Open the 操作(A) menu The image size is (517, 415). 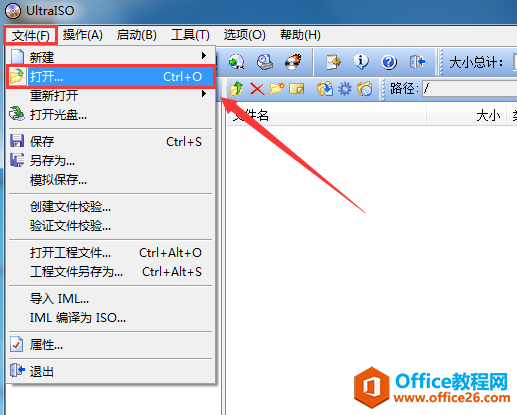[x=83, y=35]
